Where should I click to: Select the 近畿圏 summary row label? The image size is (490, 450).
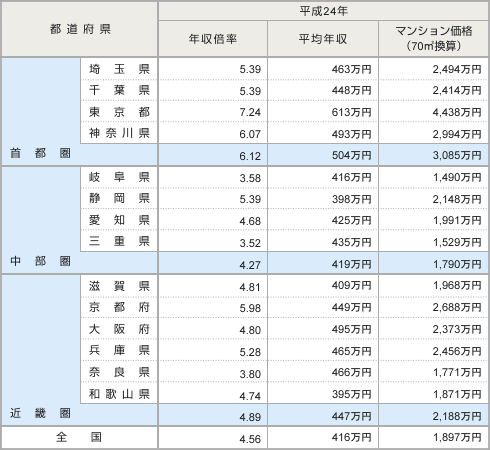tap(40, 413)
